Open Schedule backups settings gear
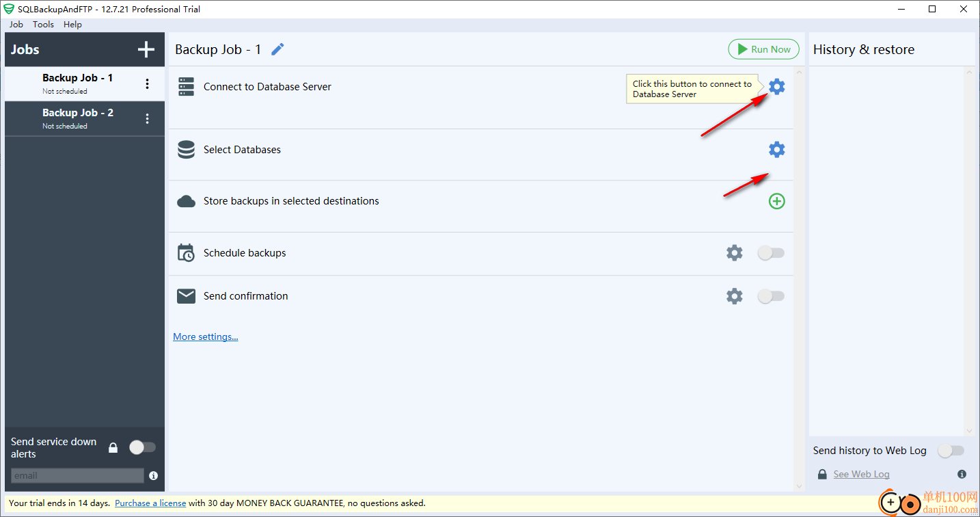This screenshot has height=517, width=980. coord(735,253)
